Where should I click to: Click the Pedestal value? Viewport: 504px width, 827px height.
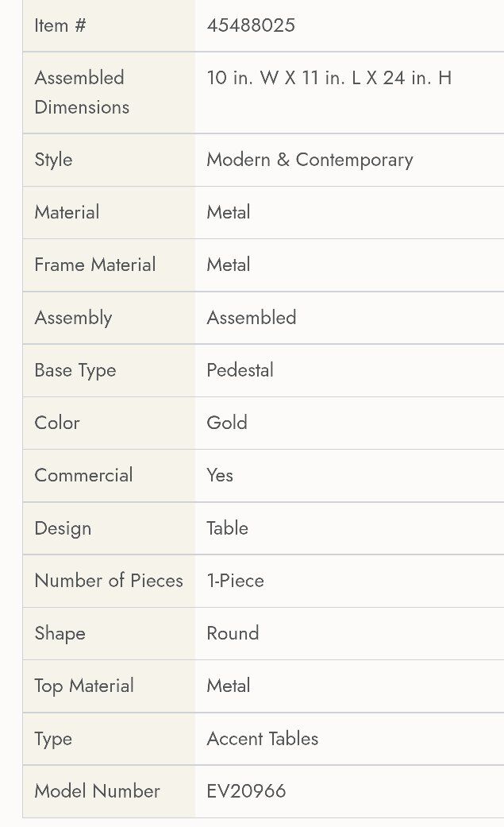pos(240,370)
